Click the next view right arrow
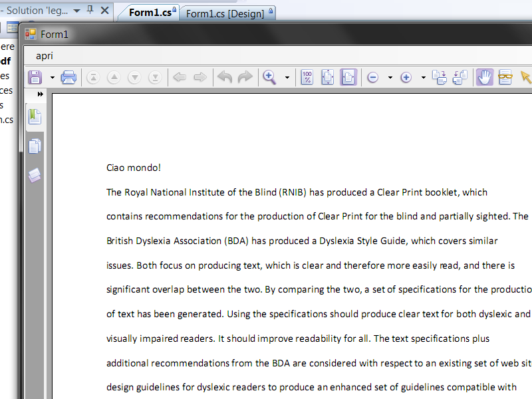The height and width of the screenshot is (399, 532). 200,77
